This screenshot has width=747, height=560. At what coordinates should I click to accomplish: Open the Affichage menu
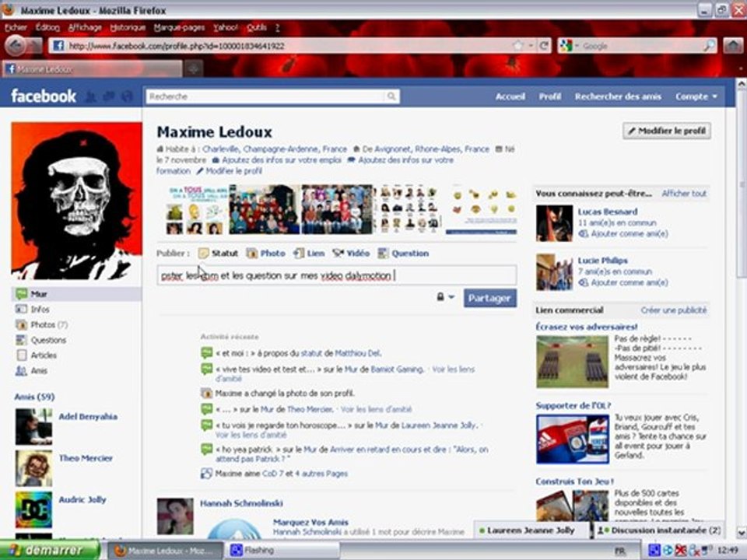85,28
